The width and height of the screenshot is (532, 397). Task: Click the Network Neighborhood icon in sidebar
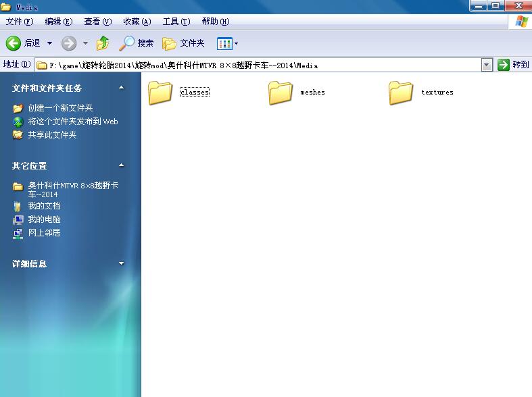[x=18, y=234]
